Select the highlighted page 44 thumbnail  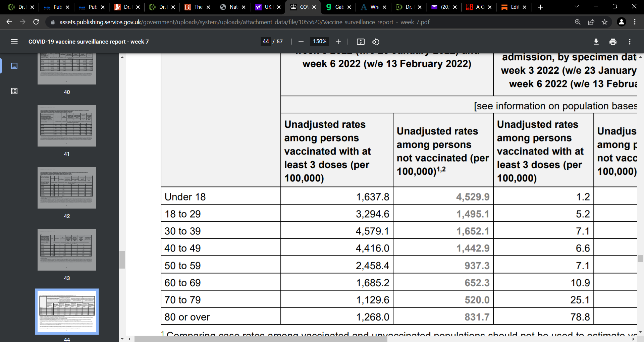[x=67, y=312]
